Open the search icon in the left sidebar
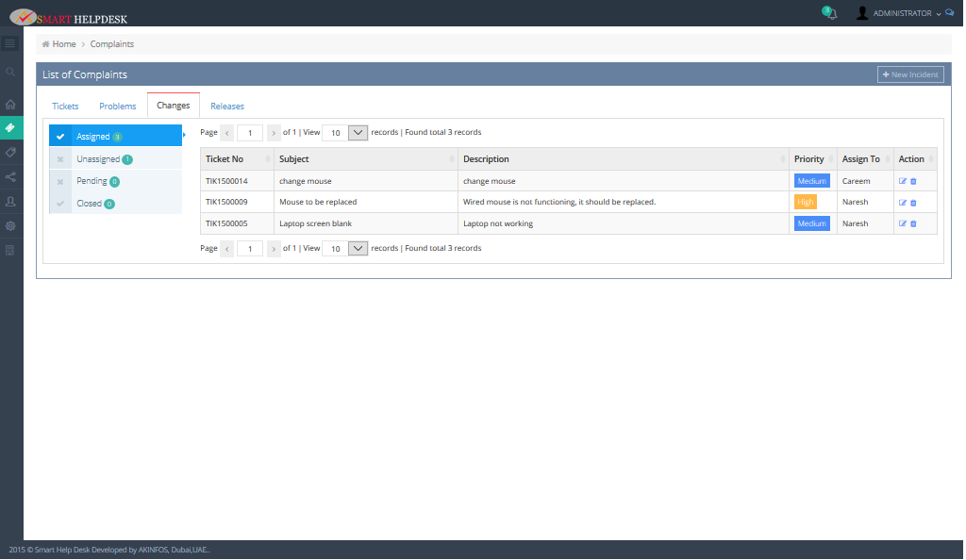This screenshot has height=560, width=966. point(10,72)
